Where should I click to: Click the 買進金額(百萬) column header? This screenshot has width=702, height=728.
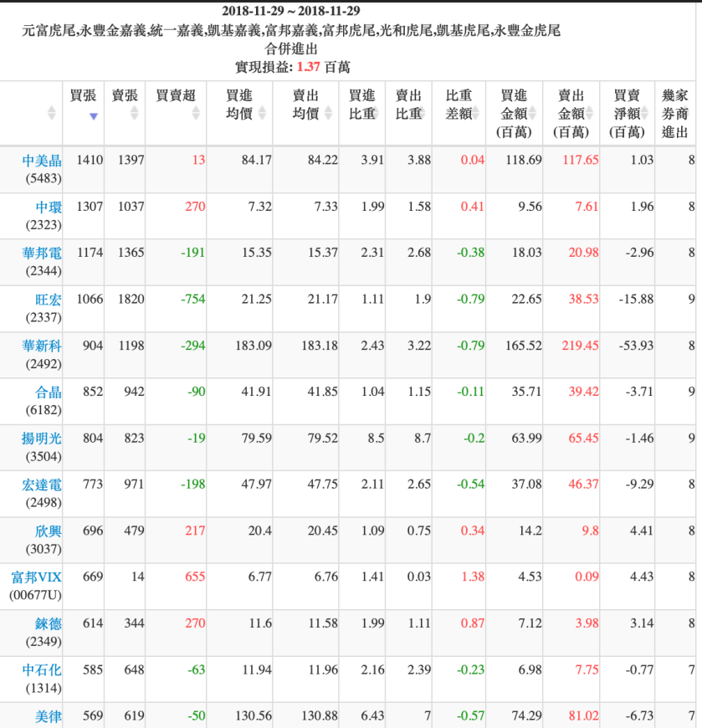[513, 113]
